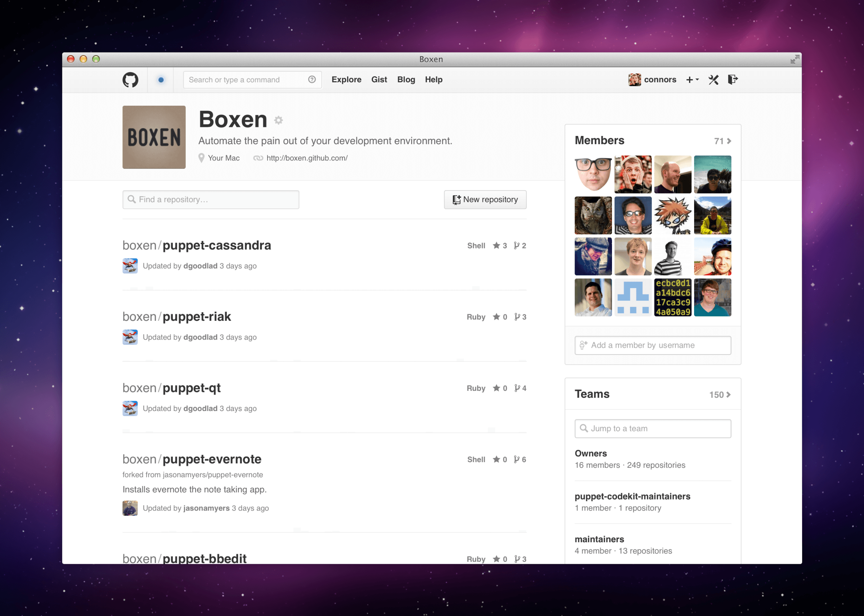Click the fork icon on puppet-evernote

pyautogui.click(x=517, y=459)
